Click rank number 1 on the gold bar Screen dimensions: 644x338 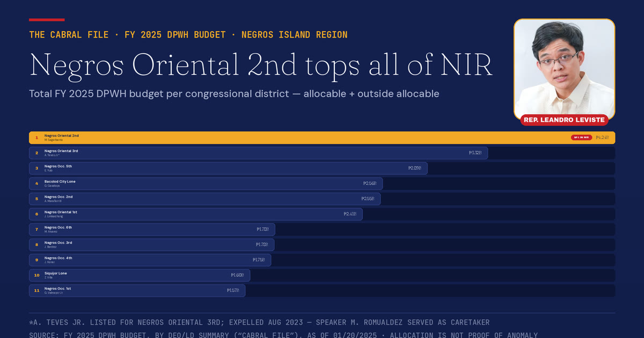pyautogui.click(x=36, y=138)
